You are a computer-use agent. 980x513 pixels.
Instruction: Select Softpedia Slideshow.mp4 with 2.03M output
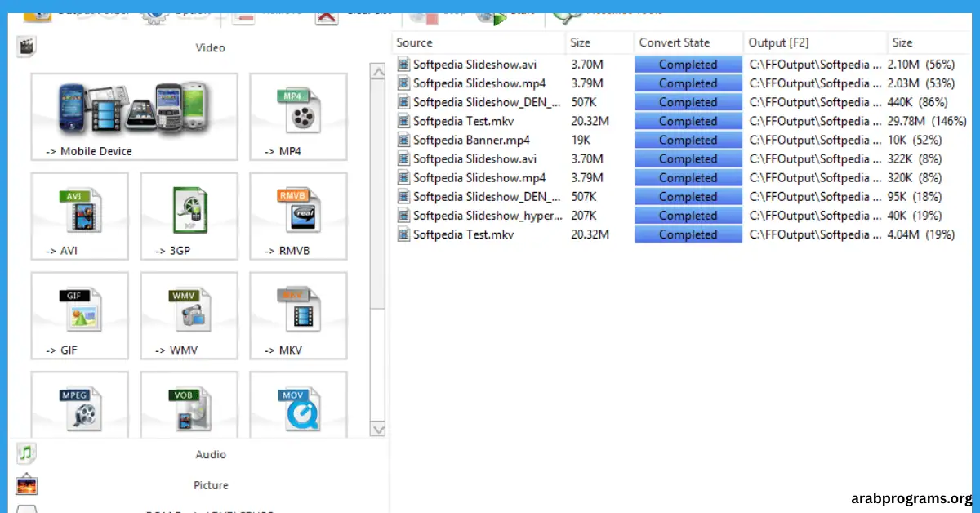tap(479, 83)
